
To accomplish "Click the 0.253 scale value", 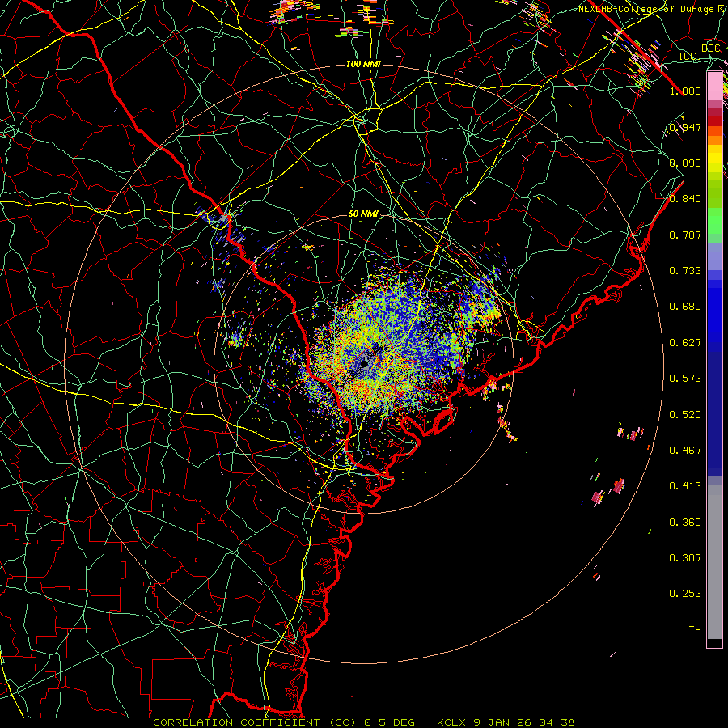I will [x=685, y=594].
